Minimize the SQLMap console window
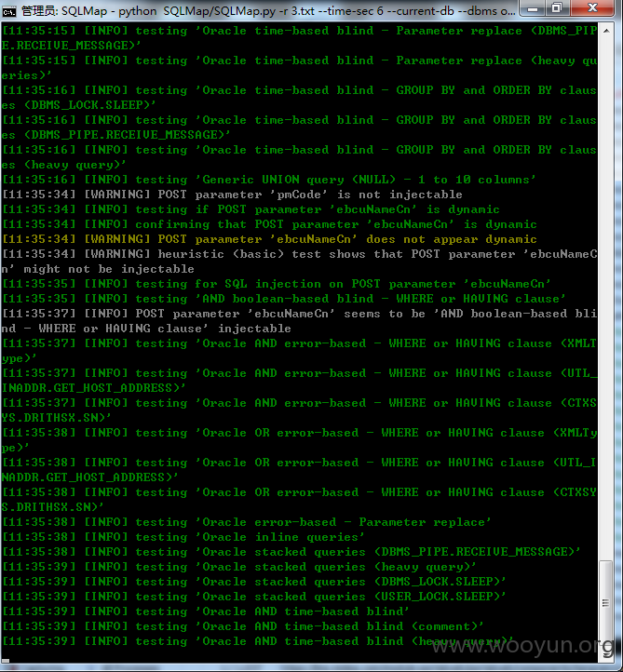 point(533,8)
